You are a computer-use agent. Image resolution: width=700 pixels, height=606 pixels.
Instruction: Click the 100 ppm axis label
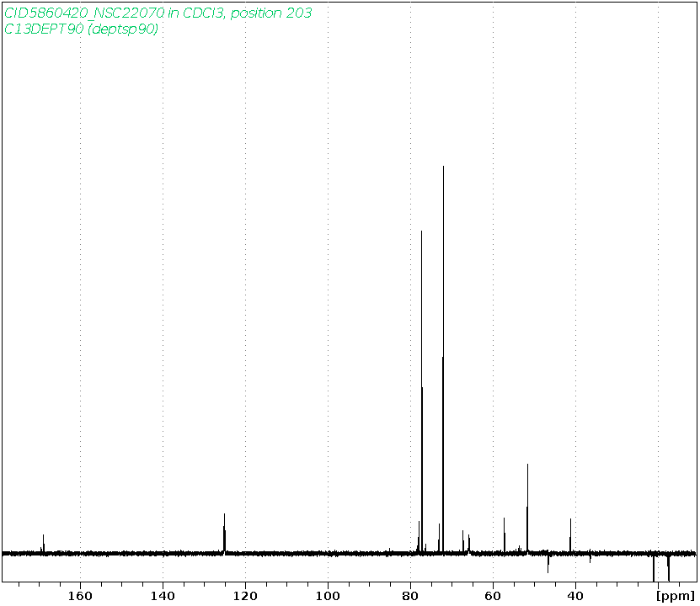pyautogui.click(x=329, y=596)
